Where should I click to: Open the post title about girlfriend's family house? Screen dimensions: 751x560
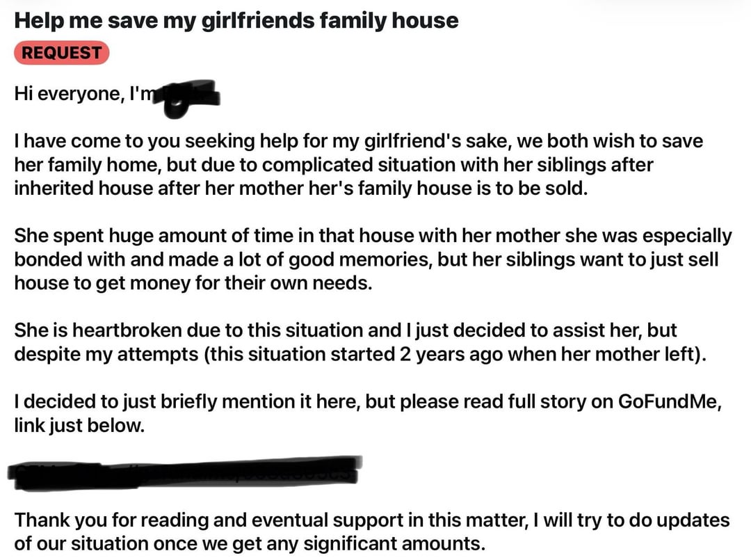click(236, 21)
